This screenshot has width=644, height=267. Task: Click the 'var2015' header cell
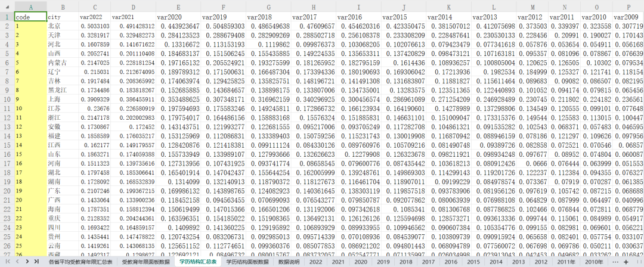[x=403, y=17]
